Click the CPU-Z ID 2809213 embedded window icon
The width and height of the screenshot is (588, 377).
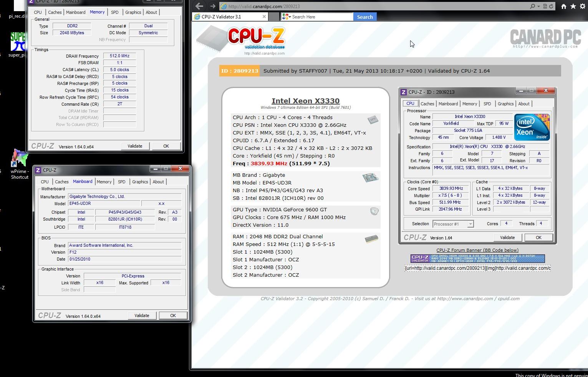(403, 92)
